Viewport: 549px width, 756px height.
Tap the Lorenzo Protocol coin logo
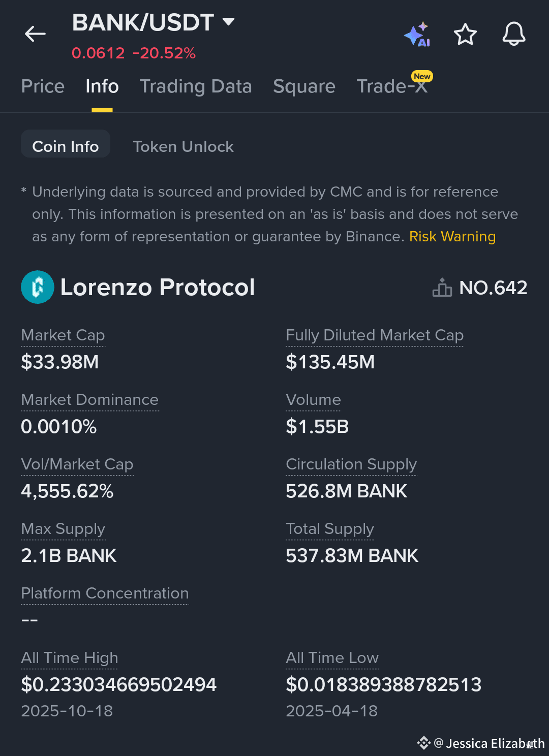tap(38, 287)
